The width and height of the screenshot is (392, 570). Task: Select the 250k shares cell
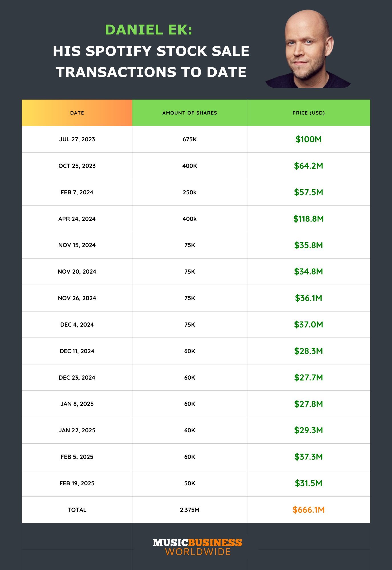coord(190,192)
